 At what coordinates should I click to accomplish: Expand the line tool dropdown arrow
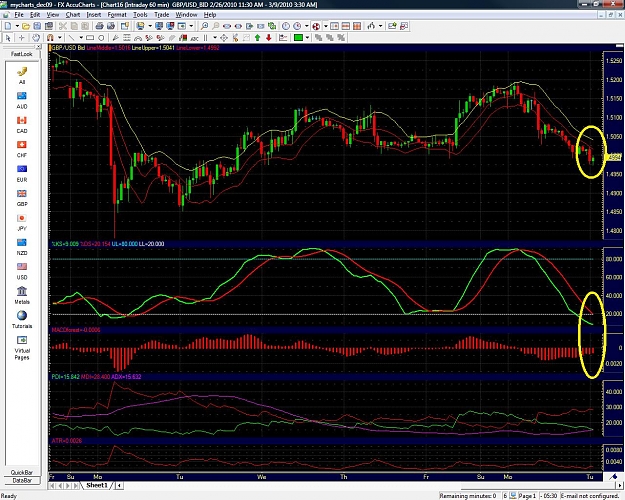coord(81,38)
